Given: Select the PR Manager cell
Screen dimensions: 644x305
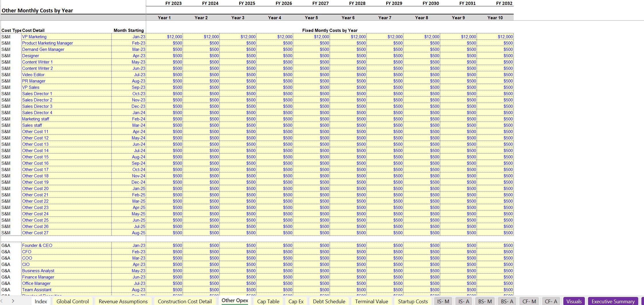Looking at the screenshot, I should [66, 81].
